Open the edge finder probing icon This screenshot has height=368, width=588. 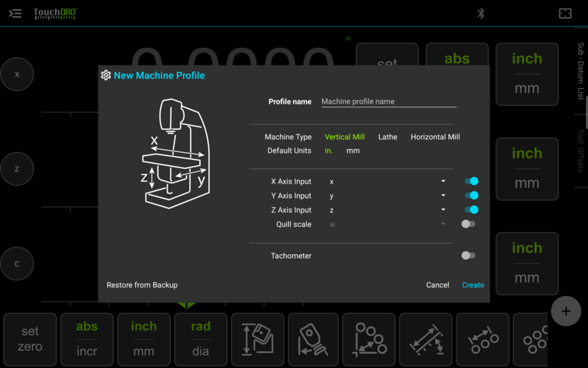pyautogui.click(x=313, y=339)
